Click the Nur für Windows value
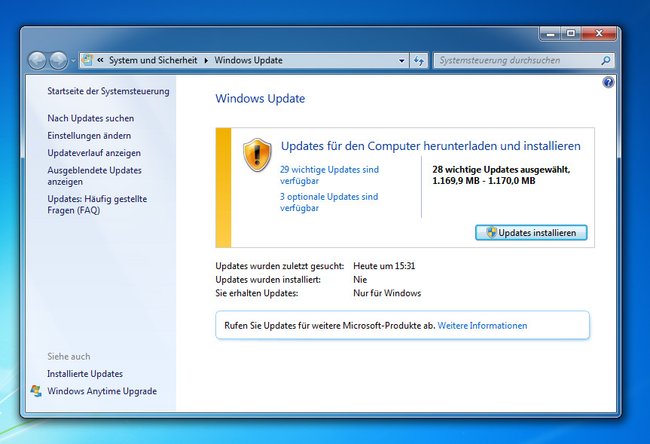This screenshot has width=650, height=444. 387,293
